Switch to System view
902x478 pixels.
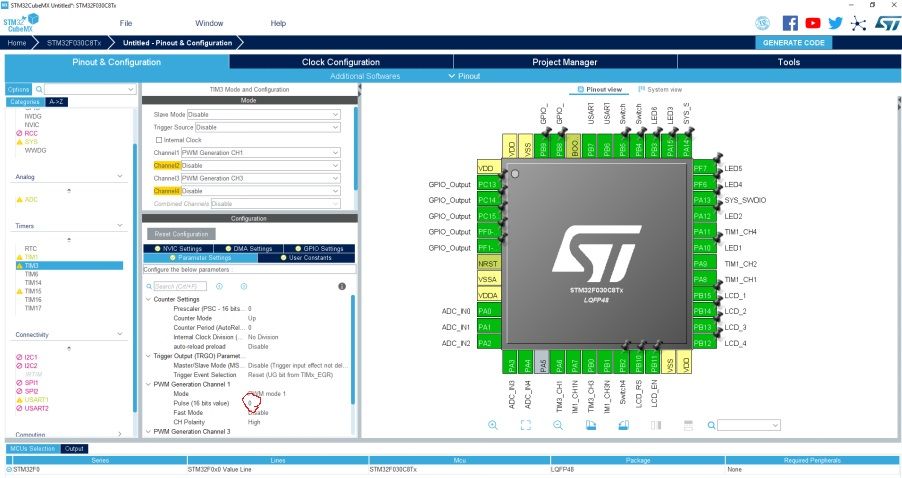[x=660, y=90]
